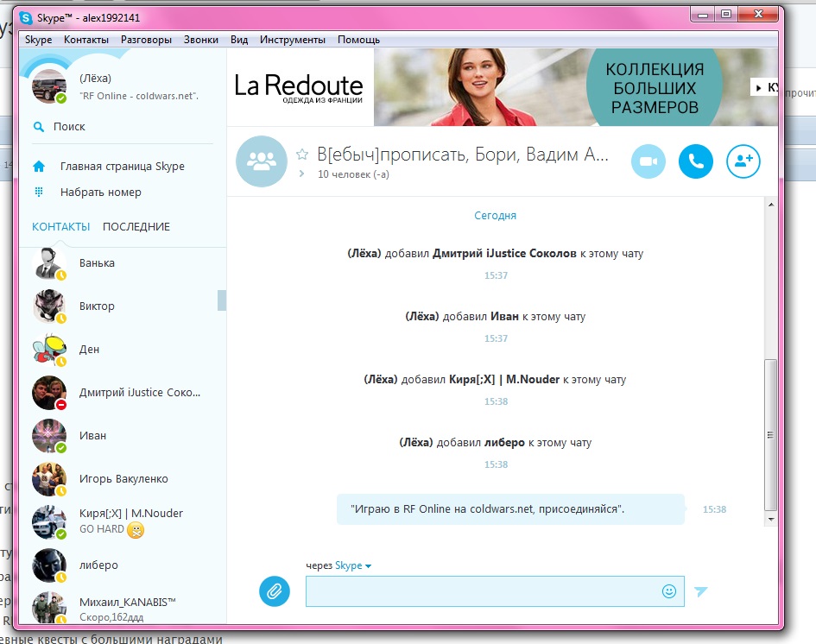Mark the group chat as favorite with the star

click(x=302, y=154)
